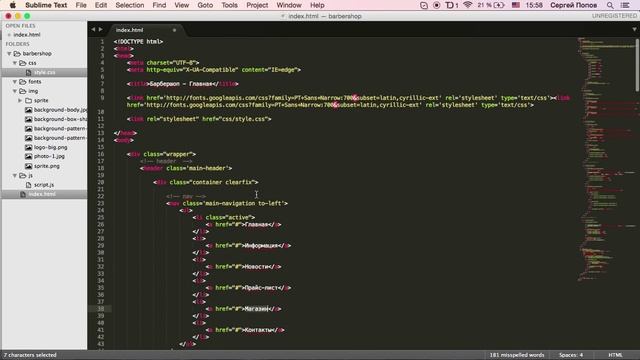
Task: Click the Wi-Fi status icon
Action: [468, 5]
